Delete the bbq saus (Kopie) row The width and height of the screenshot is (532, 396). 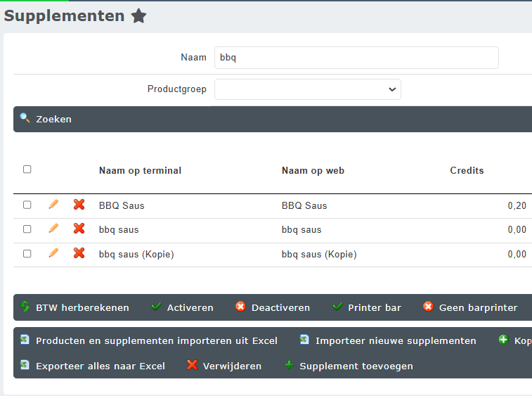[x=79, y=253]
